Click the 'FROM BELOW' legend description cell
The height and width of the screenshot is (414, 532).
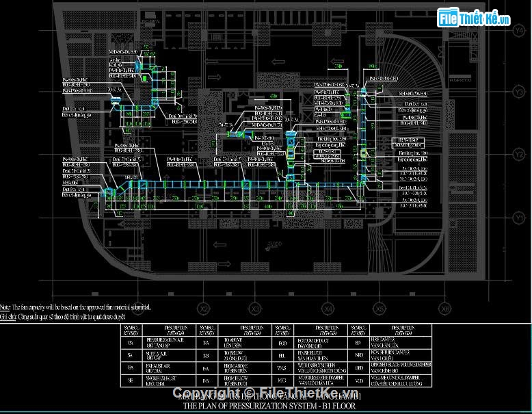click(x=245, y=380)
